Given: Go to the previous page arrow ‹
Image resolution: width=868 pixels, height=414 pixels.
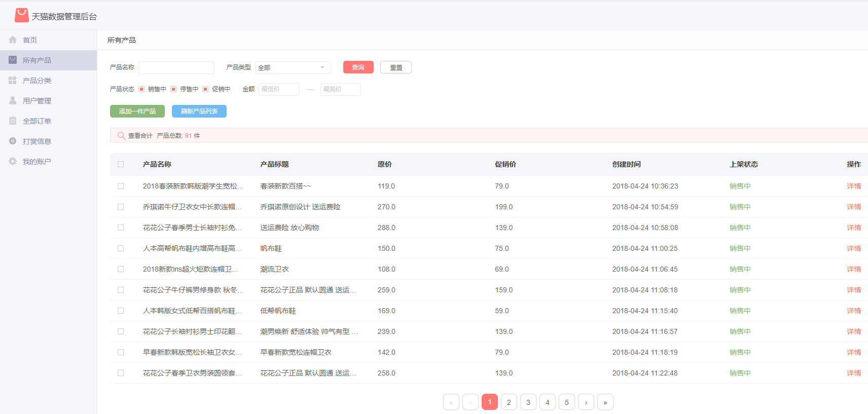Looking at the screenshot, I should point(471,402).
